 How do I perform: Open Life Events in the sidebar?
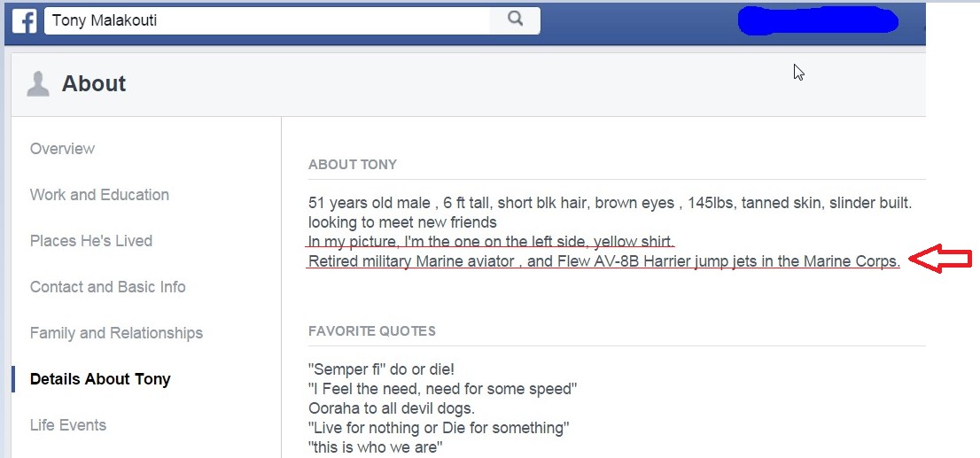pyautogui.click(x=68, y=425)
